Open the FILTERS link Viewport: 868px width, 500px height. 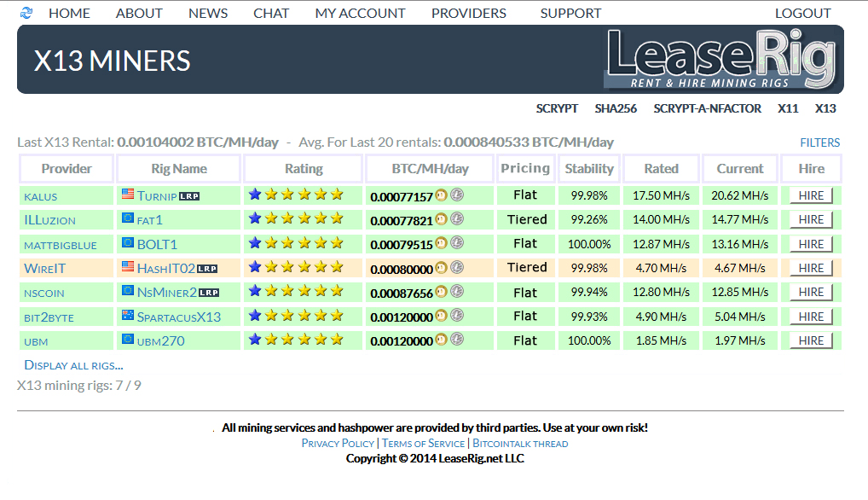coord(820,142)
